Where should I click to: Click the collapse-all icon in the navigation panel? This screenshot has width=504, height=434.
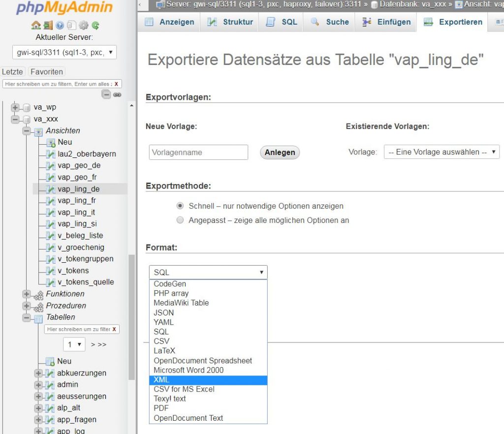(x=106, y=94)
